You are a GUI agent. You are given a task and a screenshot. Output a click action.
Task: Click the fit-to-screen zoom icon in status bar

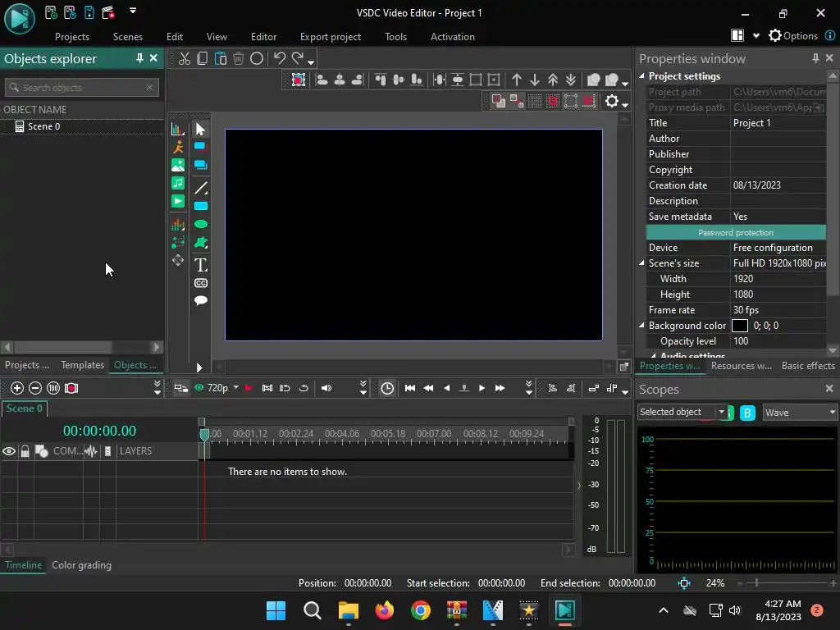coord(684,583)
